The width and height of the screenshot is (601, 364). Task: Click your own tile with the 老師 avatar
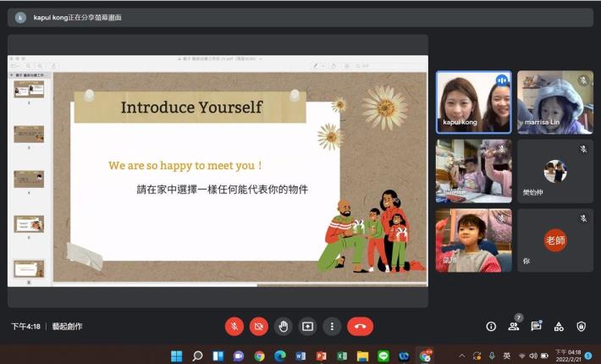click(555, 240)
